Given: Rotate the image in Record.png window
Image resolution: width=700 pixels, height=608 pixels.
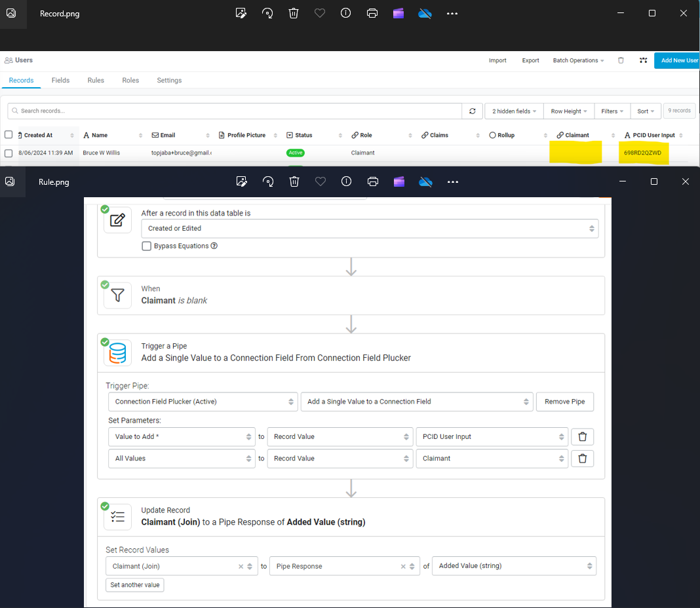Looking at the screenshot, I should pos(267,13).
